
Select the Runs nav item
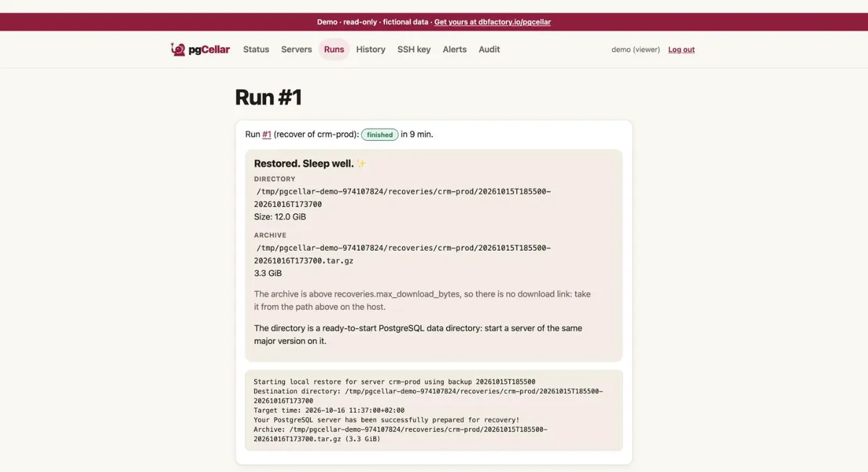tap(334, 49)
